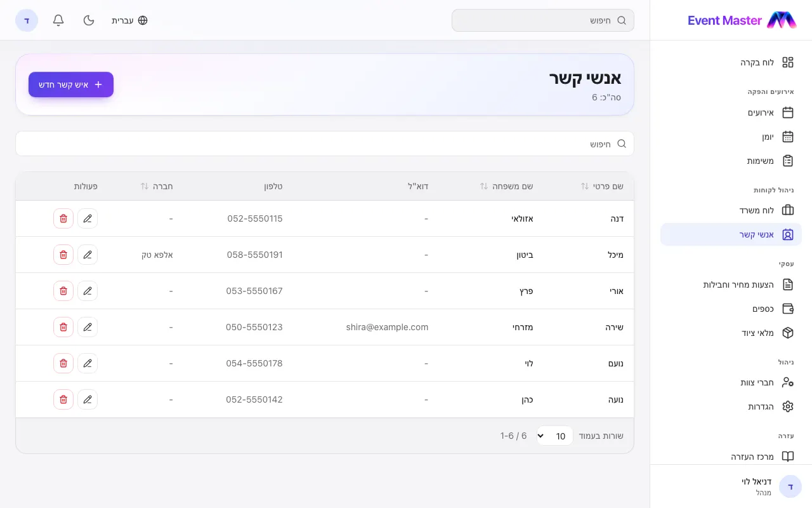Image resolution: width=812 pixels, height=508 pixels.
Task: Open כספים finances page
Action: tap(731, 309)
